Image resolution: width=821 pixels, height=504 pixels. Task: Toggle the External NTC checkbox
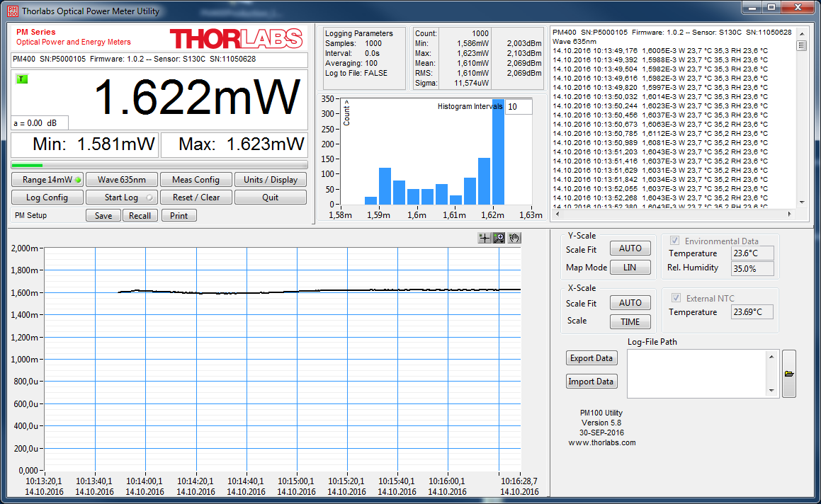point(676,297)
